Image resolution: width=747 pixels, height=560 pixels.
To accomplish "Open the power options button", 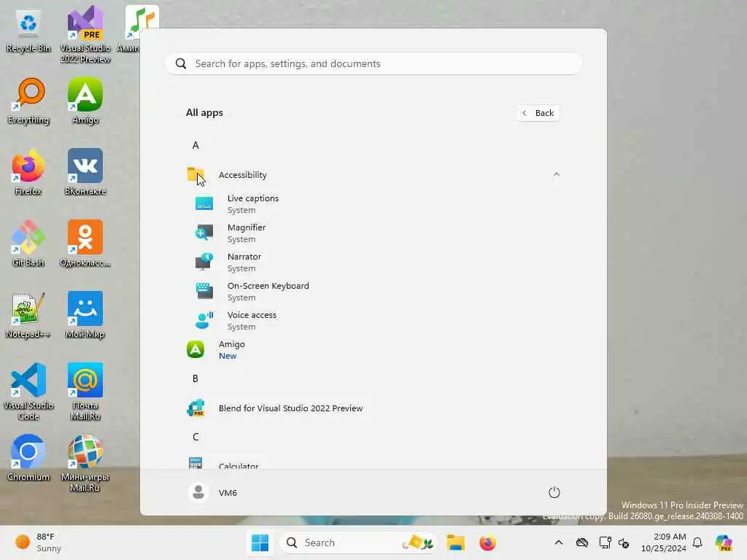I will point(554,492).
